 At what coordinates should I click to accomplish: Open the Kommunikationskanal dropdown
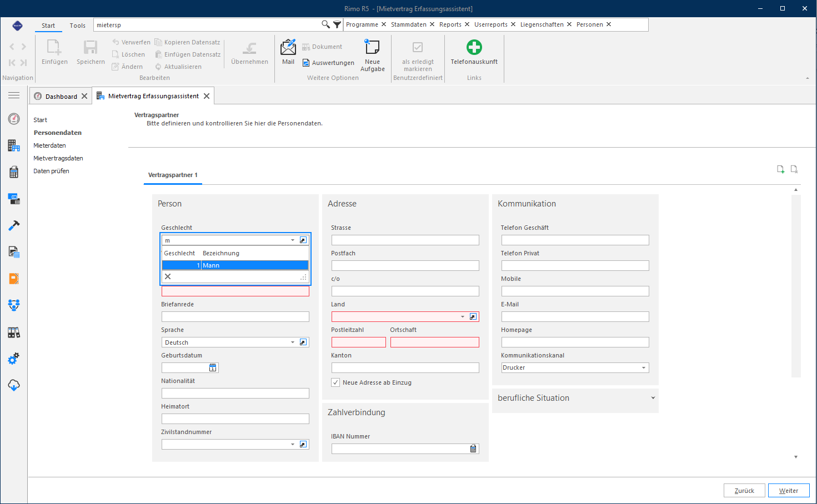pyautogui.click(x=644, y=368)
